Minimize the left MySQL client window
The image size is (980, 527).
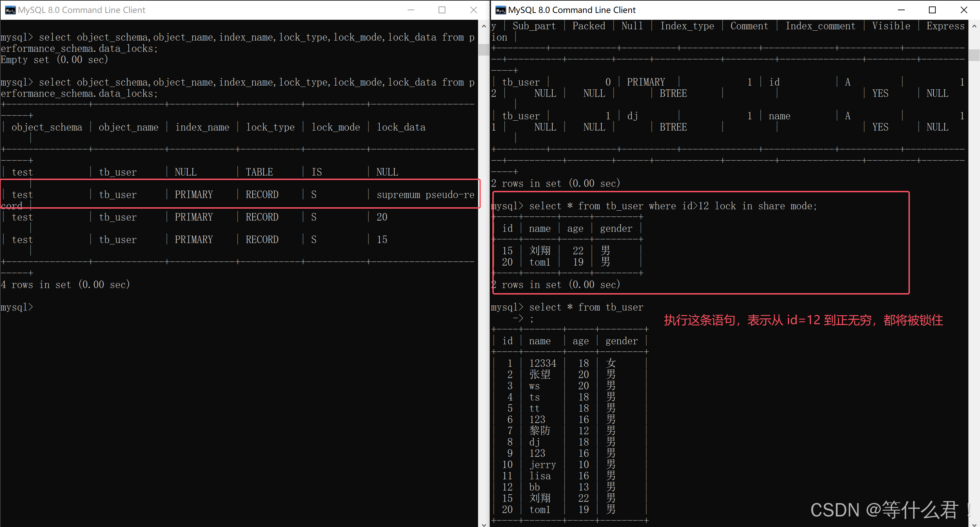[x=411, y=10]
